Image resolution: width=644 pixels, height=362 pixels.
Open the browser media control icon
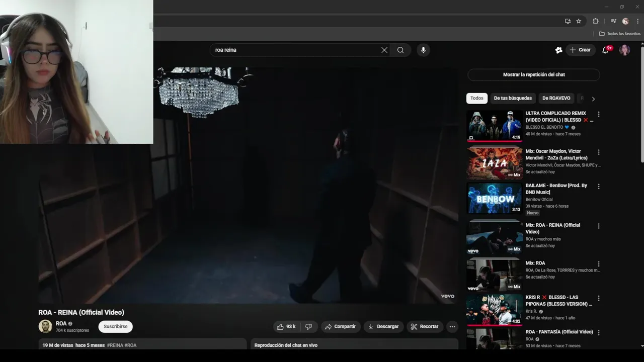tap(613, 21)
